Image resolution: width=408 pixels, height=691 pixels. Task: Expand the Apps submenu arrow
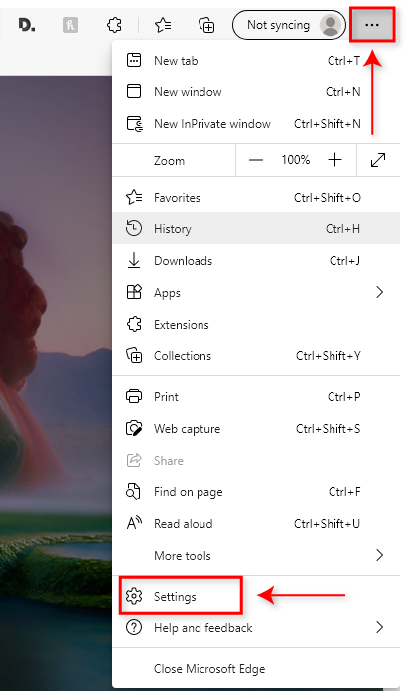pyautogui.click(x=379, y=292)
